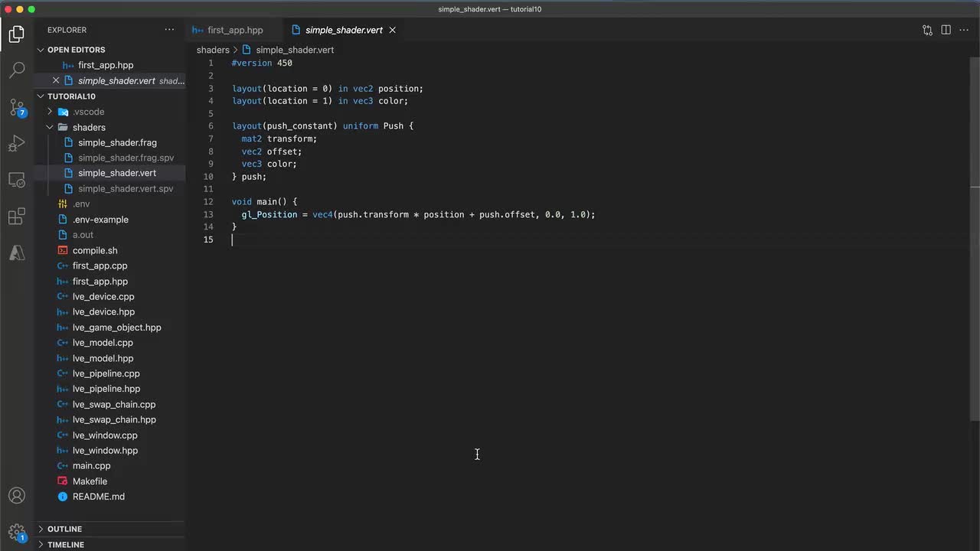Open Source Control view with badge

(x=17, y=107)
